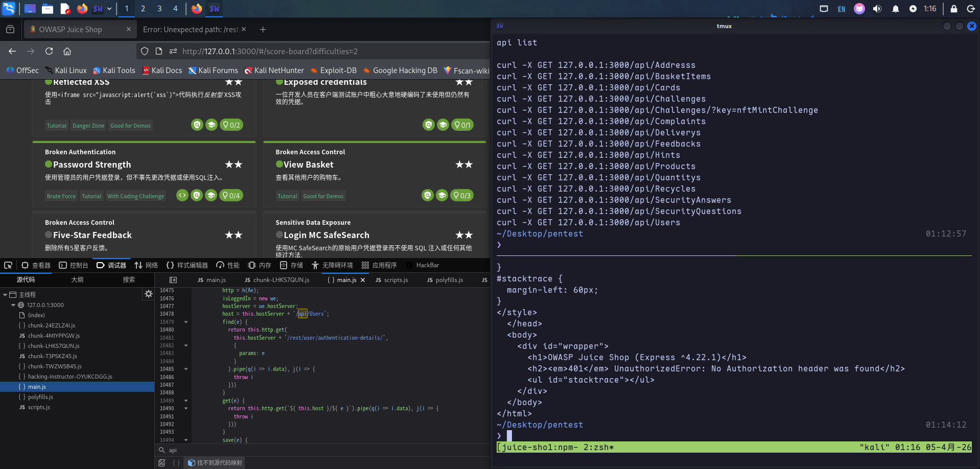Screen dimensions: 980x469
Task: Activate the DevTools element picker
Action: (8, 265)
